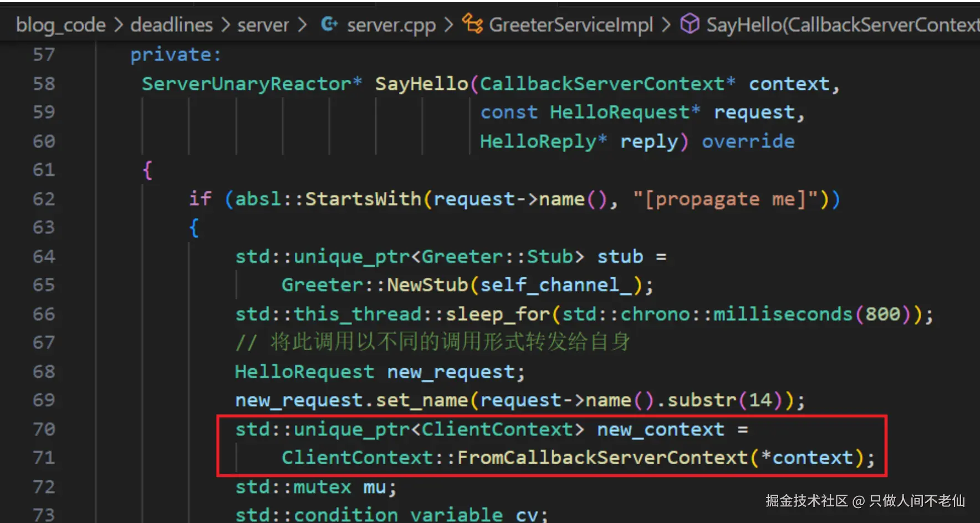Viewport: 980px width, 523px height.
Task: Click the new_request variable declaration
Action: [451, 372]
